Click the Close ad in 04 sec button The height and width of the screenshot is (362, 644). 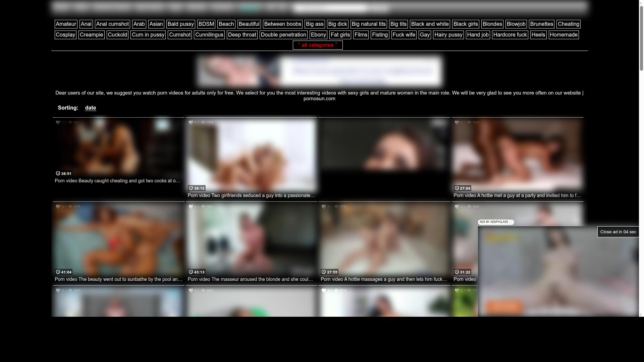(618, 232)
